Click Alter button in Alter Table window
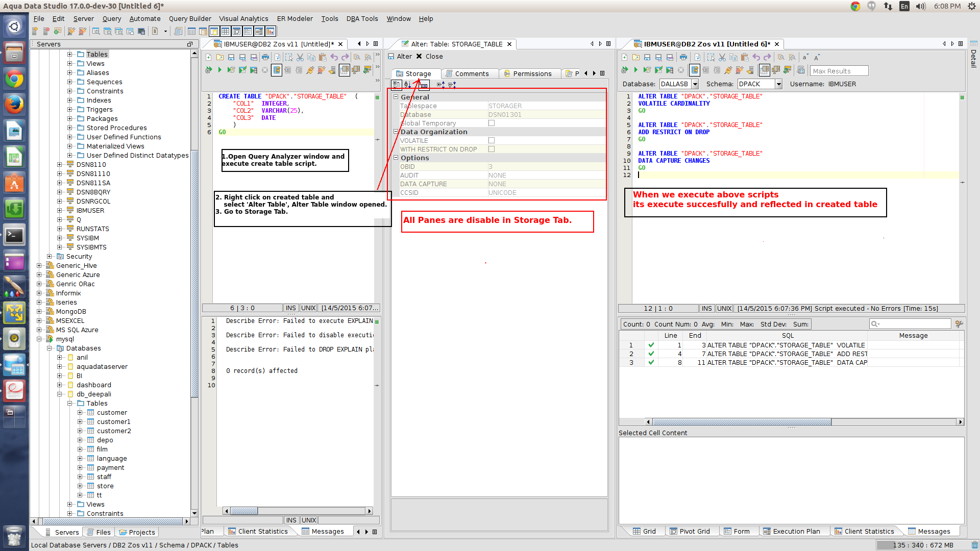Screen dimensions: 980x551 coord(400,56)
